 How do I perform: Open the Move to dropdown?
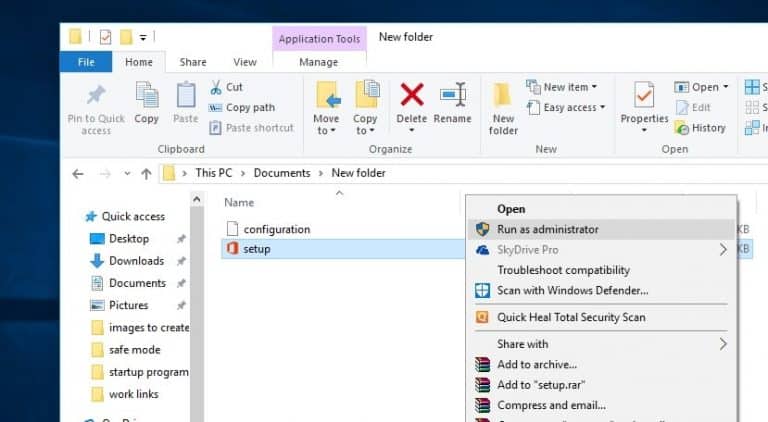point(327,131)
